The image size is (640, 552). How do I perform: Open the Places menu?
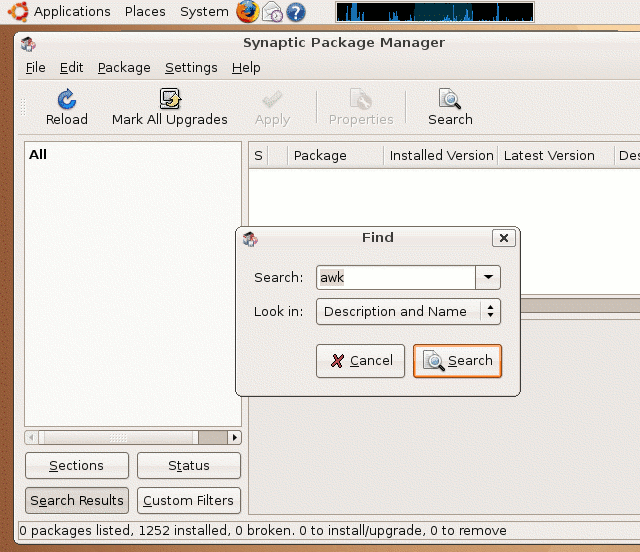tap(145, 11)
